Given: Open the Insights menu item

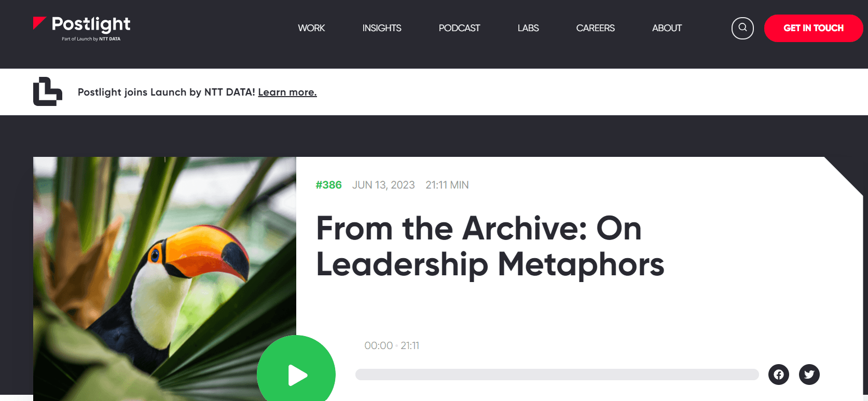Looking at the screenshot, I should pos(382,28).
